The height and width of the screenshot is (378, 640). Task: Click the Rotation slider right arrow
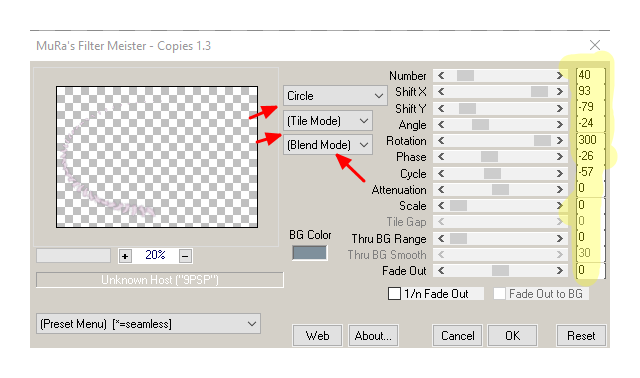pyautogui.click(x=560, y=141)
